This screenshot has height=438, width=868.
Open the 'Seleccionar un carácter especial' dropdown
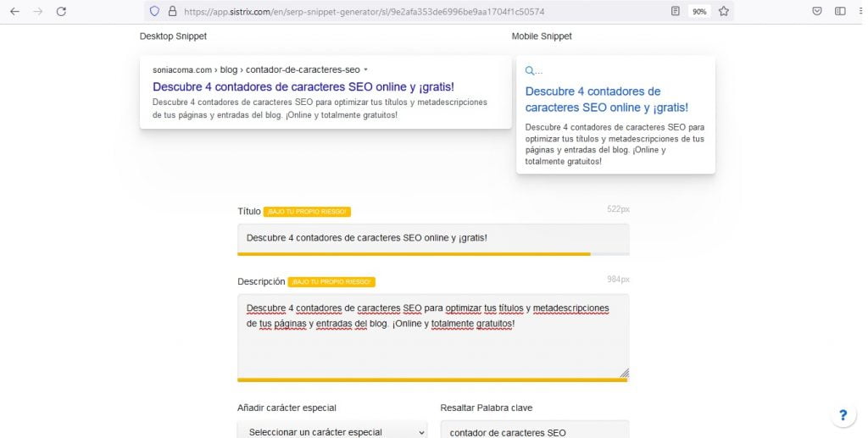coord(332,431)
